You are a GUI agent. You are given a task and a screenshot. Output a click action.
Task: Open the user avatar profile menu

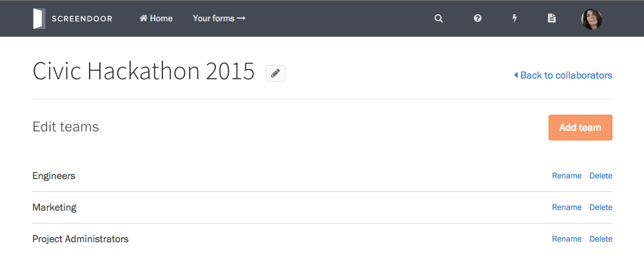(591, 19)
